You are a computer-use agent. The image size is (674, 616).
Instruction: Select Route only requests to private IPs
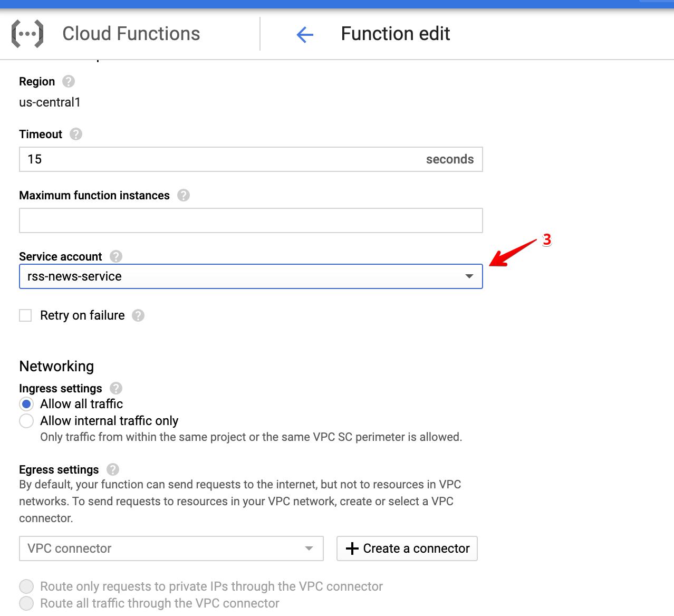pyautogui.click(x=26, y=586)
